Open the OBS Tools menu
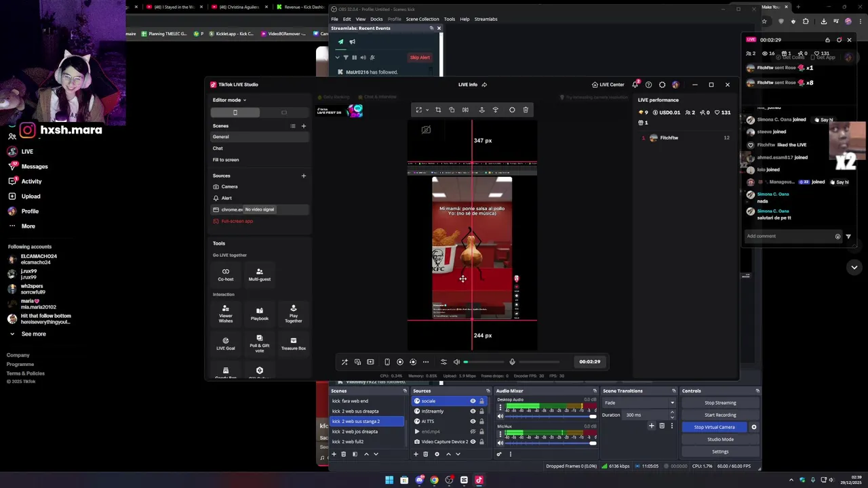868x488 pixels. tap(449, 19)
